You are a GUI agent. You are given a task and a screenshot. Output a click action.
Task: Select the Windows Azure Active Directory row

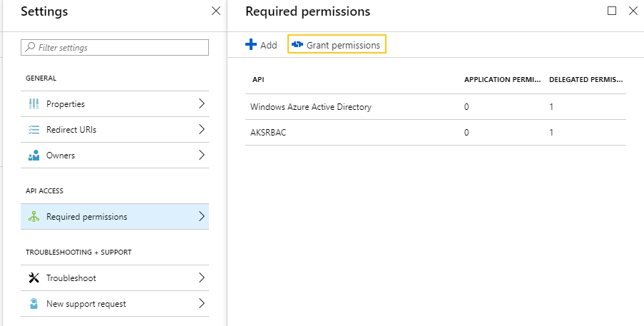click(x=311, y=107)
